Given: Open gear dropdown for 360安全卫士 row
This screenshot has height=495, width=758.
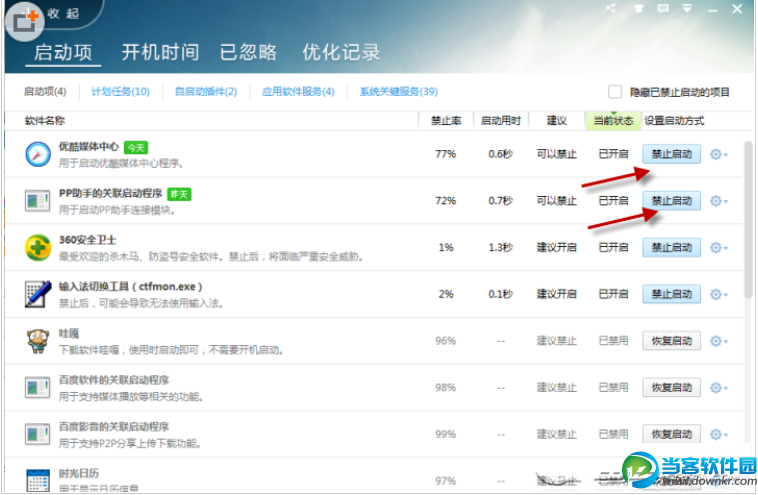Looking at the screenshot, I should [x=719, y=248].
